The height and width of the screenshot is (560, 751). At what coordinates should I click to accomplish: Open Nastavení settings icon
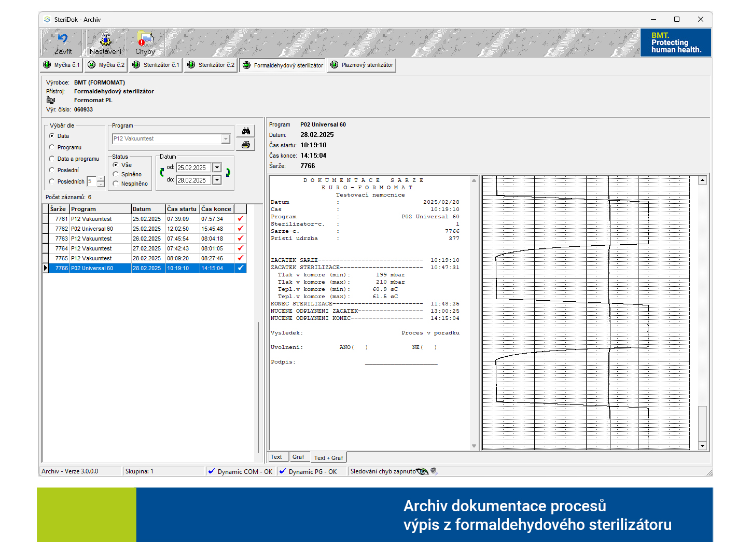(105, 39)
